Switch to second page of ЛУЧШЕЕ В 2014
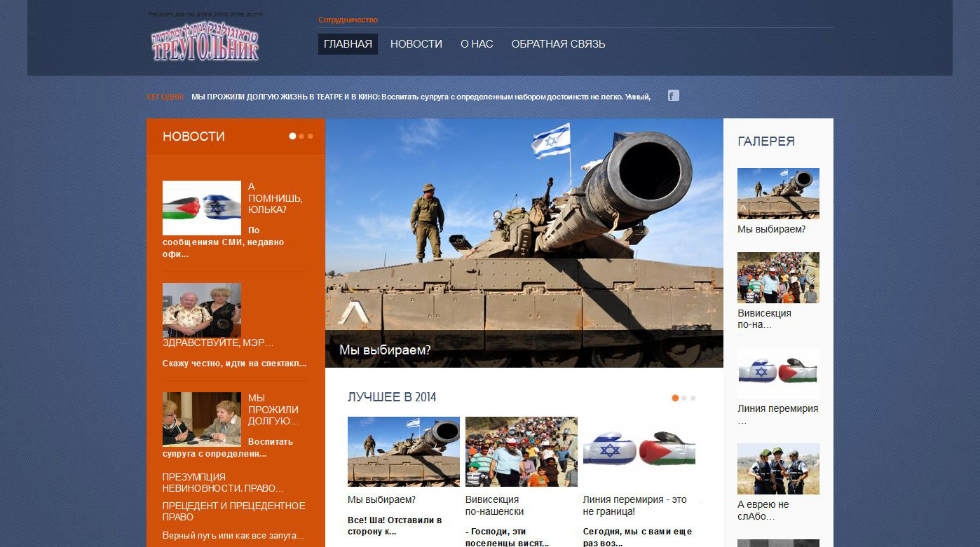980x547 pixels. 684,398
